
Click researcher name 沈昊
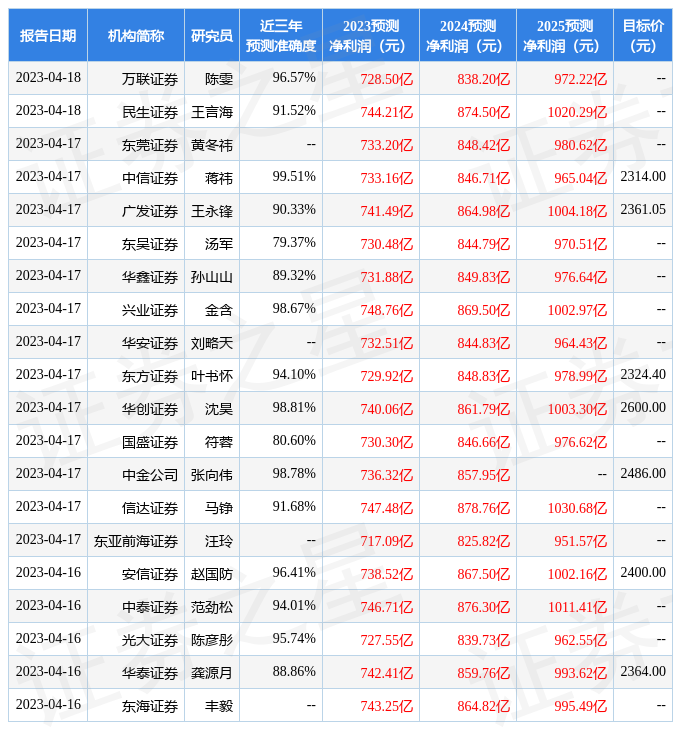coord(219,409)
